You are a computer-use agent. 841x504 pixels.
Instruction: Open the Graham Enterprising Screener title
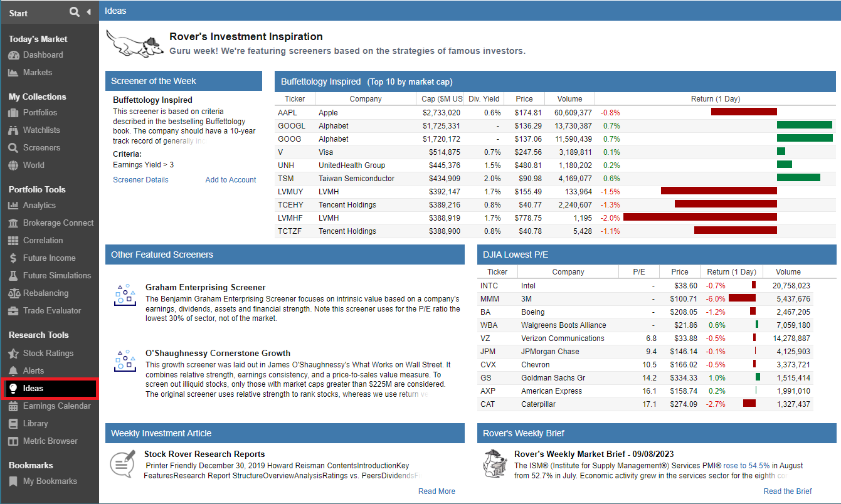[206, 288]
